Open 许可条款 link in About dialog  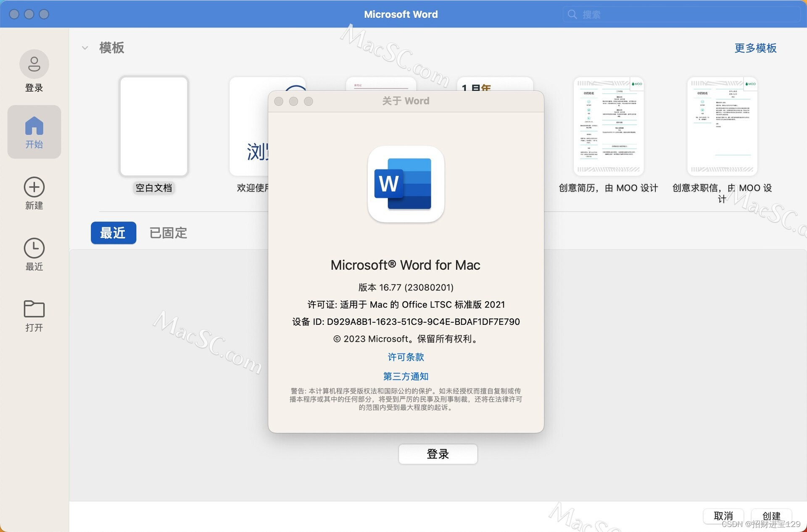point(406,357)
